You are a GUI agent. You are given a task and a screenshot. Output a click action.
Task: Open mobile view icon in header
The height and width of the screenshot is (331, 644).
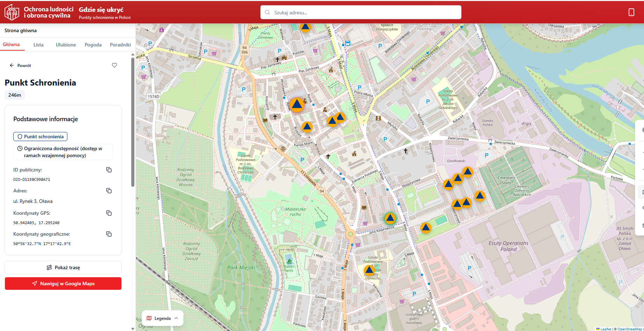(631, 12)
